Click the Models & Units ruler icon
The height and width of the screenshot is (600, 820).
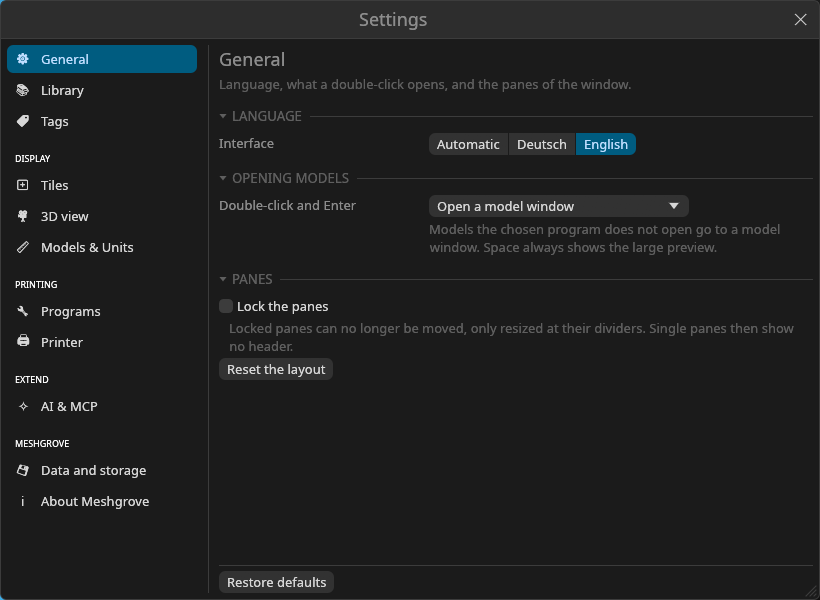22,247
